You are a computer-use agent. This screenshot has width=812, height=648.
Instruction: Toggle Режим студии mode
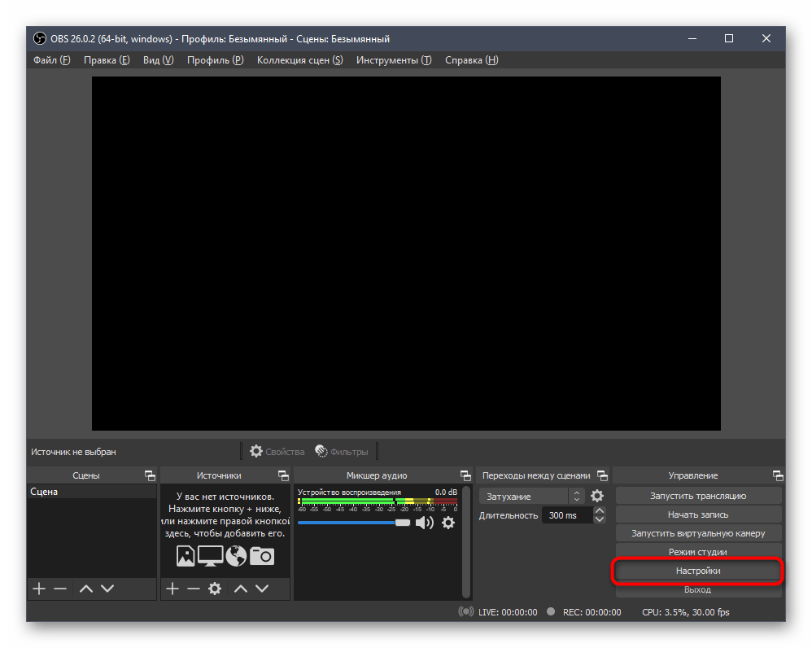(x=697, y=552)
